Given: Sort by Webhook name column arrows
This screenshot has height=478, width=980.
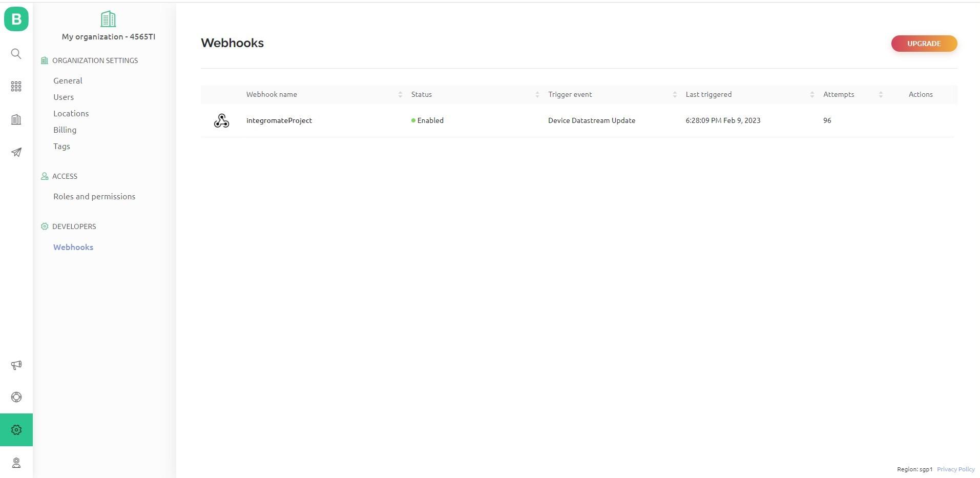Looking at the screenshot, I should (x=400, y=94).
